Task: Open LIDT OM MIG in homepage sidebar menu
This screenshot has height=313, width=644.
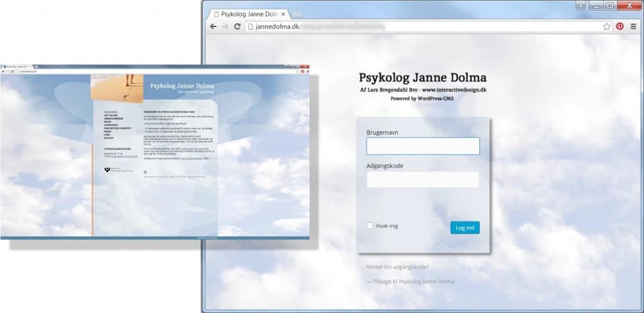Action: coord(110,115)
